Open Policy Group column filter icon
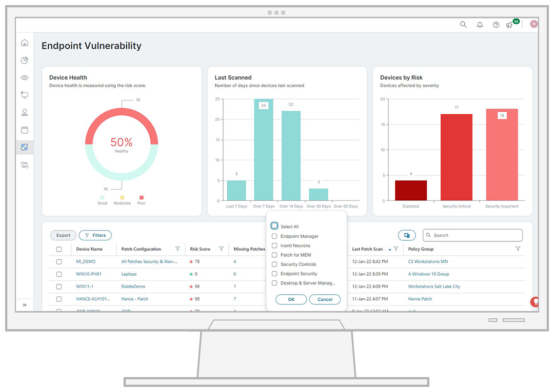Image resolution: width=554 pixels, height=392 pixels. [518, 249]
